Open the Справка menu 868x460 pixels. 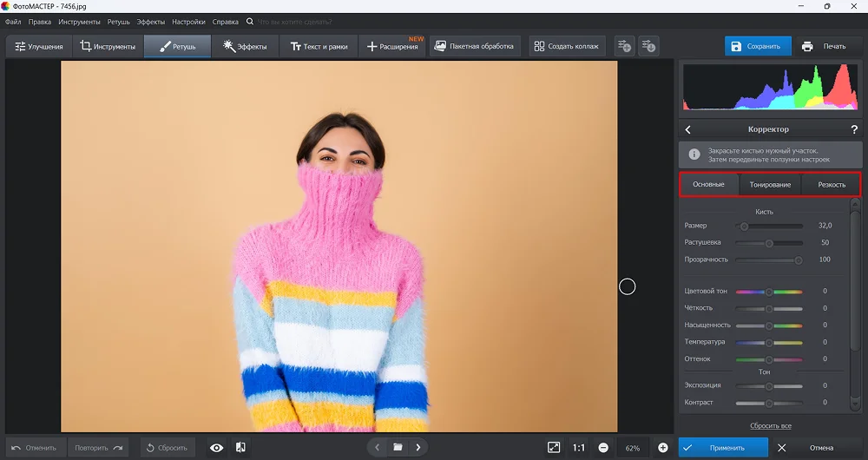point(226,22)
